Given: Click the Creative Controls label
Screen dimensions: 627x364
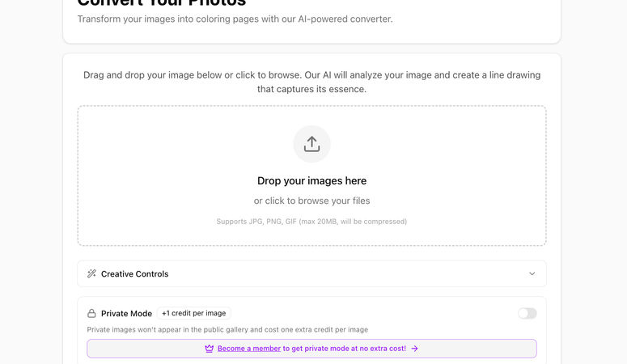Looking at the screenshot, I should click(134, 274).
